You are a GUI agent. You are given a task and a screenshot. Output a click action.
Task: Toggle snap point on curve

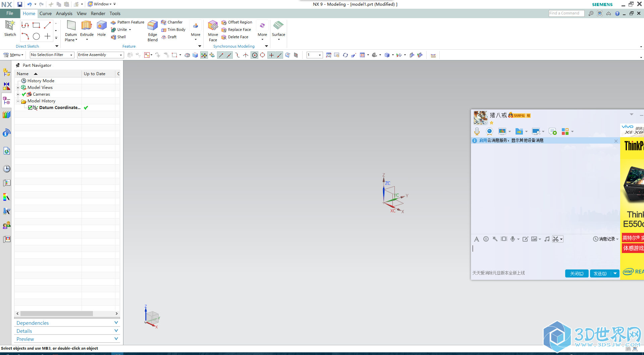279,55
